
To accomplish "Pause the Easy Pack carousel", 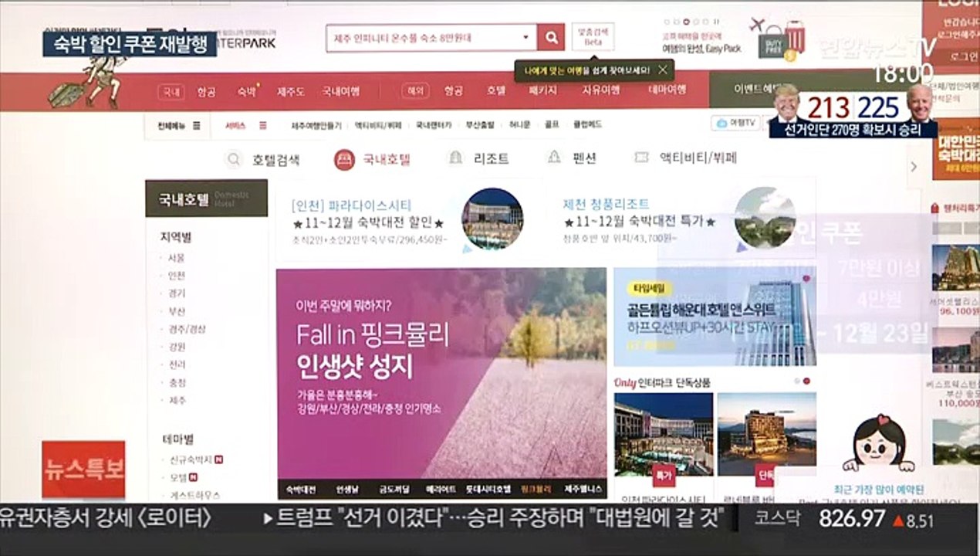I will [716, 22].
